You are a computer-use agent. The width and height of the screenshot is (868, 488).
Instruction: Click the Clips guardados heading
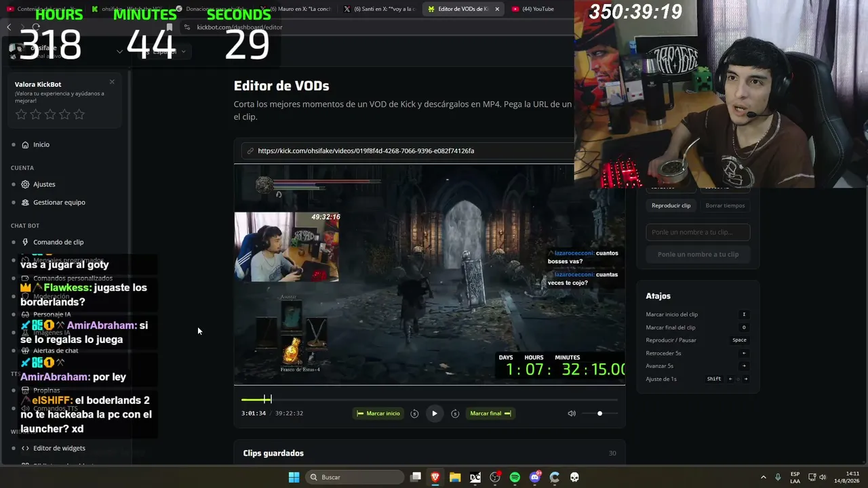click(x=273, y=453)
